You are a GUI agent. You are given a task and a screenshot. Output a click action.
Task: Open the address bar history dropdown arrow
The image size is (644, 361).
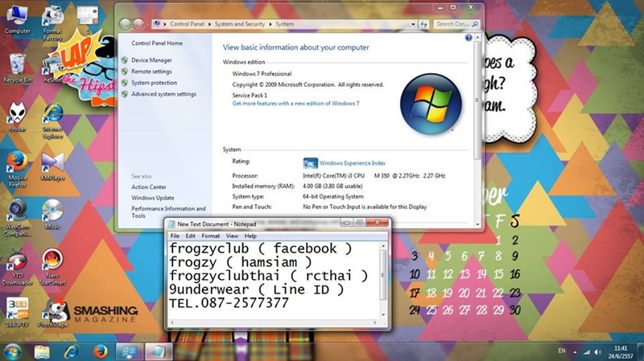(413, 24)
